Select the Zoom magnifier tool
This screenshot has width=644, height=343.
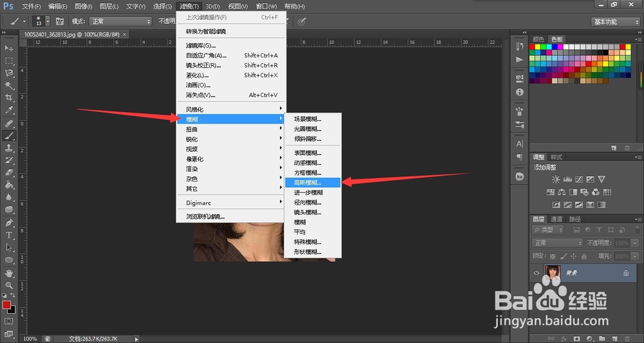[8, 285]
